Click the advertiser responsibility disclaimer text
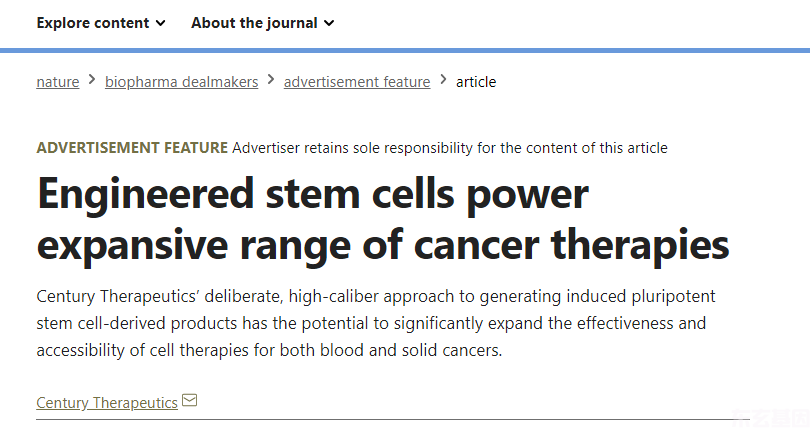This screenshot has height=428, width=810. click(x=450, y=148)
